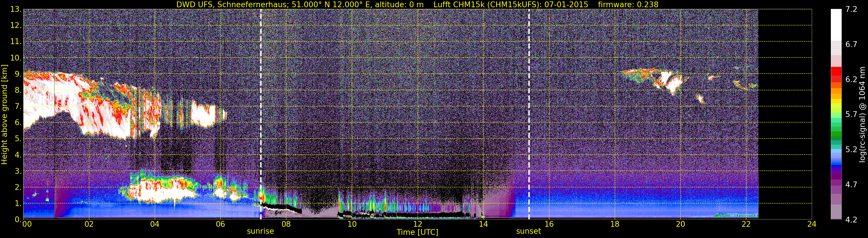Click the x-axis tick label '12'
The height and width of the screenshot is (238, 868).
point(417,224)
